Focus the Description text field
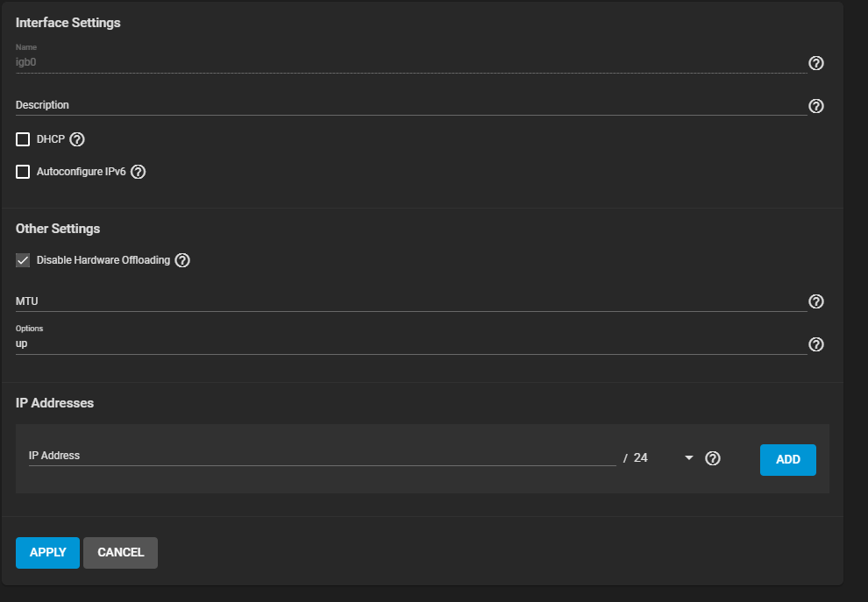Image resolution: width=868 pixels, height=602 pixels. (410, 105)
